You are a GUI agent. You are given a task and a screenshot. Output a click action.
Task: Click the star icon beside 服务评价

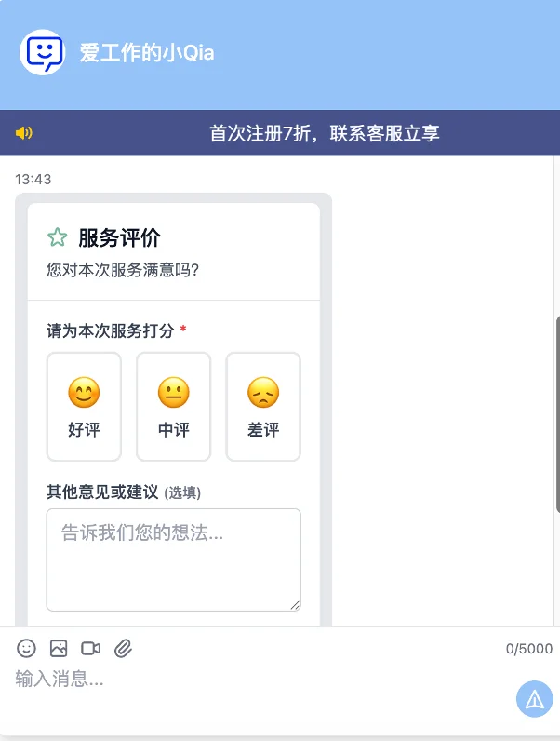pyautogui.click(x=58, y=237)
